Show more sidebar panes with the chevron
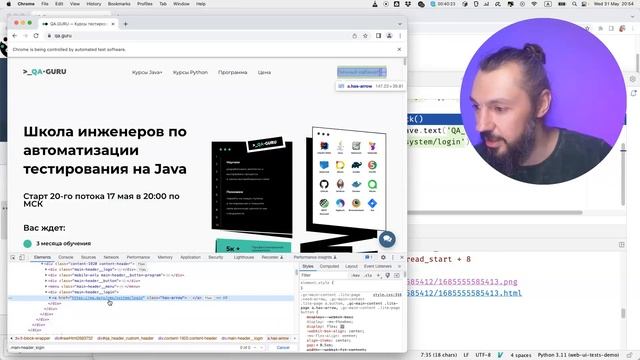The image size is (640, 360). pos(400,267)
